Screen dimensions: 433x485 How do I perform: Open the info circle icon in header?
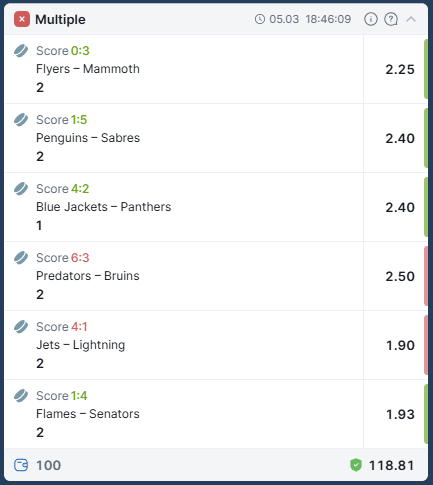click(371, 19)
